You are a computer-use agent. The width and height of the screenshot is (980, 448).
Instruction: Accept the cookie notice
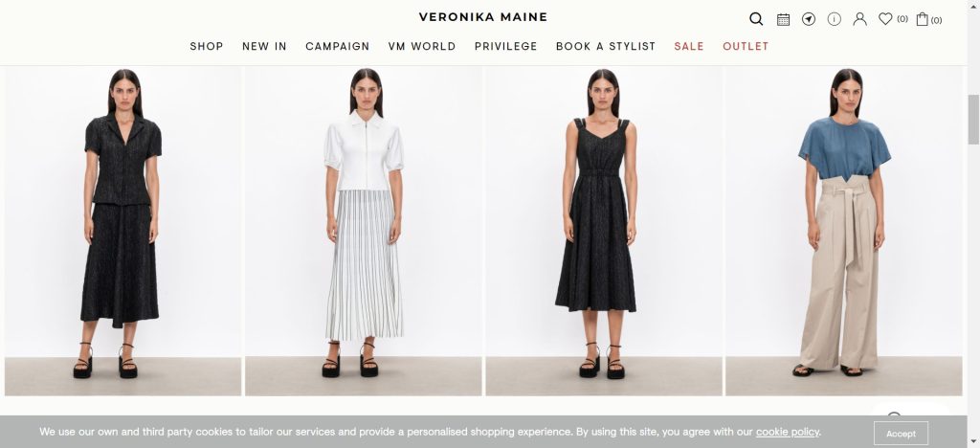(x=901, y=433)
